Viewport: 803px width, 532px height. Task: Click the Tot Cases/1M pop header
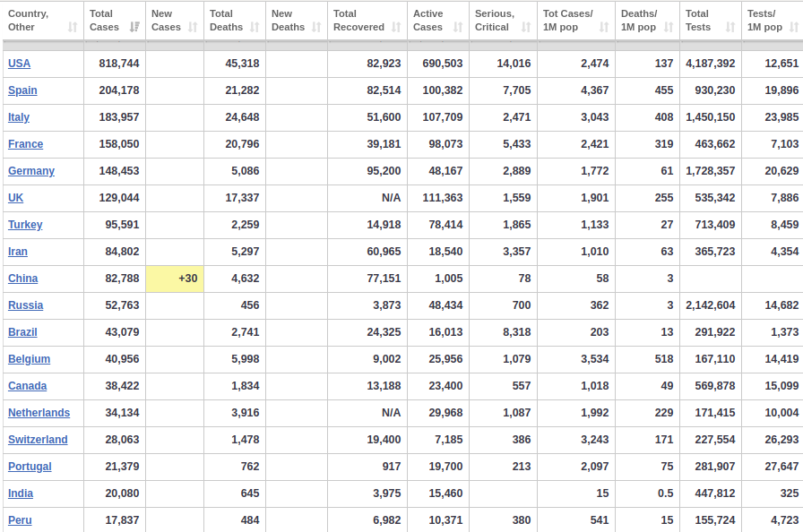point(576,21)
